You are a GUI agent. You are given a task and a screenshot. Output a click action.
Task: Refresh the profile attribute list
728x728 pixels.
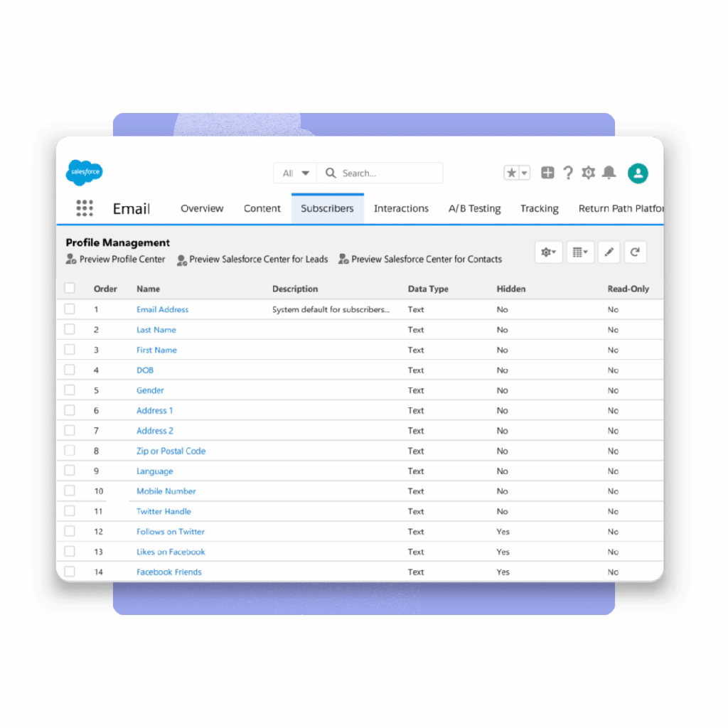(635, 252)
